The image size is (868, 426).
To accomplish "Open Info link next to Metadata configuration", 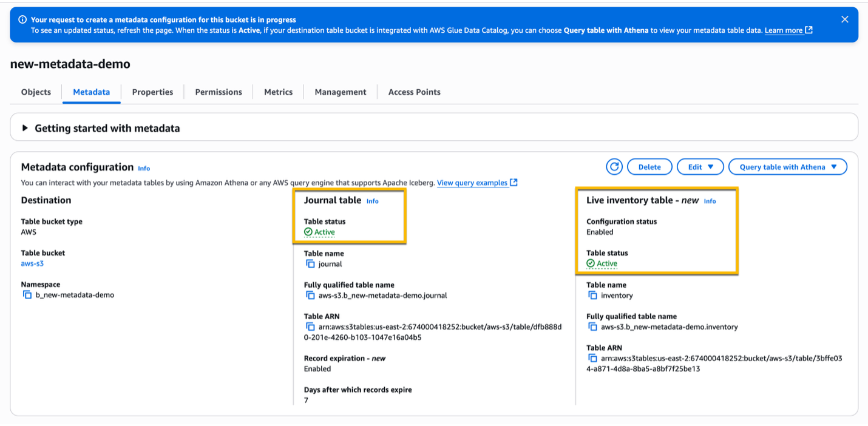I will (144, 168).
